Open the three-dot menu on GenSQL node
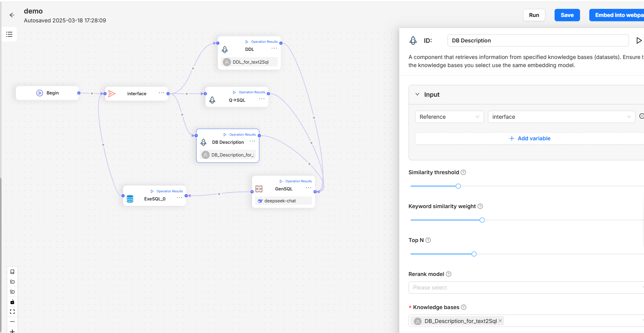The height and width of the screenshot is (333, 644). tap(308, 188)
